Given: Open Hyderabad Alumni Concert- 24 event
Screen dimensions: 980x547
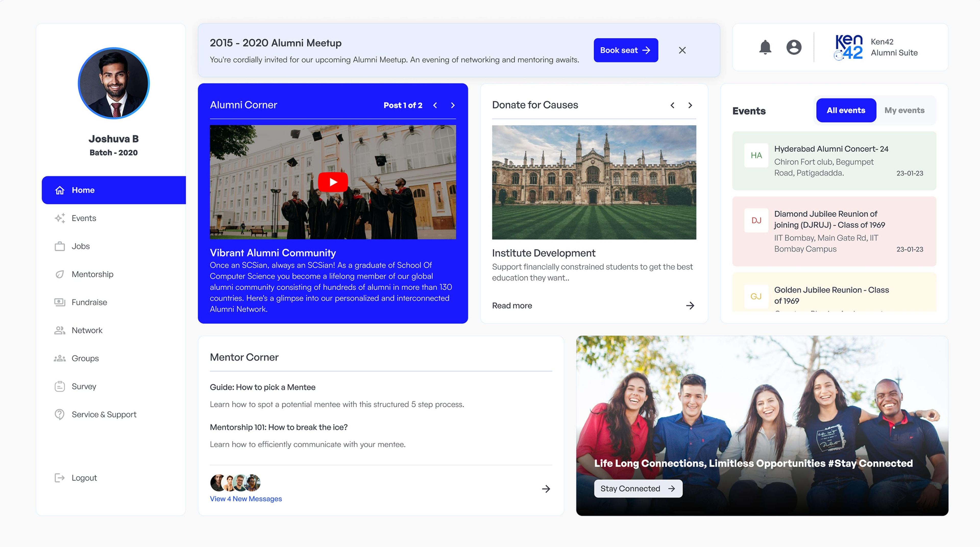Looking at the screenshot, I should [x=834, y=161].
